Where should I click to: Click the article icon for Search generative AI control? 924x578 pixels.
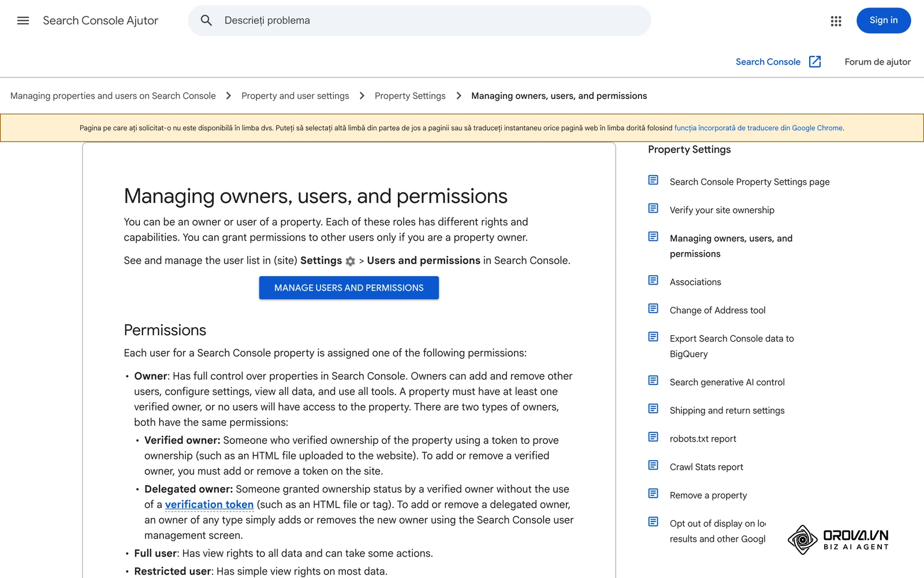(x=653, y=380)
